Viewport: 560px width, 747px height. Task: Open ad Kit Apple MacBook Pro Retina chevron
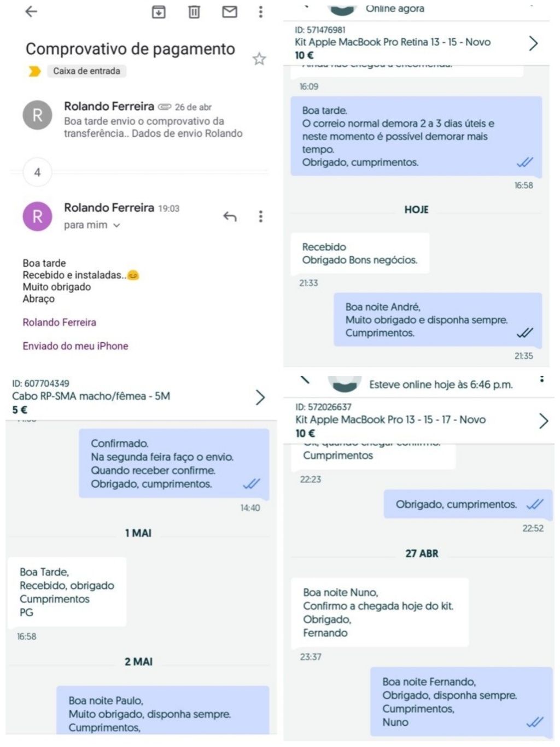(x=533, y=43)
